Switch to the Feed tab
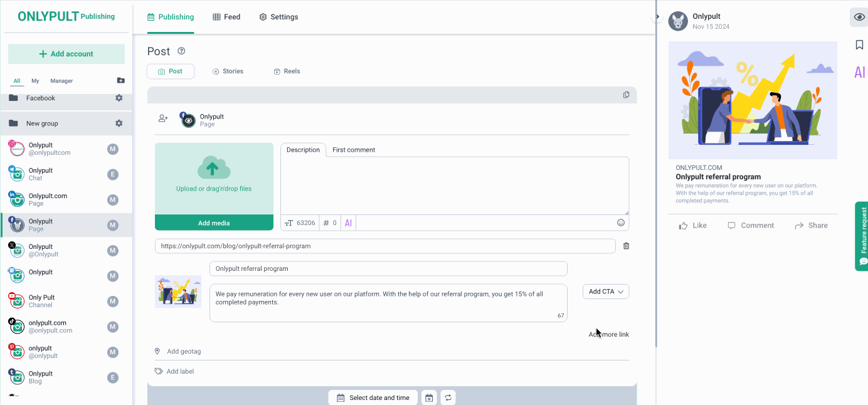Image resolution: width=868 pixels, height=405 pixels. [x=226, y=17]
